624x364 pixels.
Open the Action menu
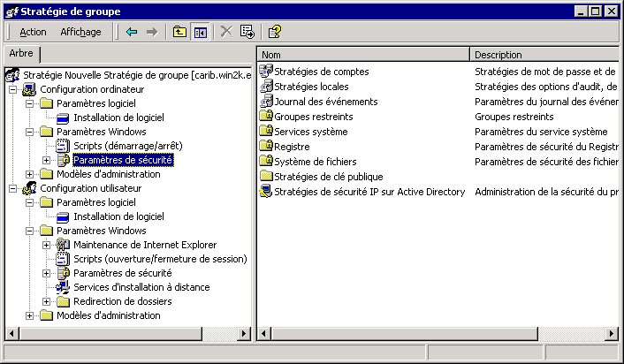33,32
